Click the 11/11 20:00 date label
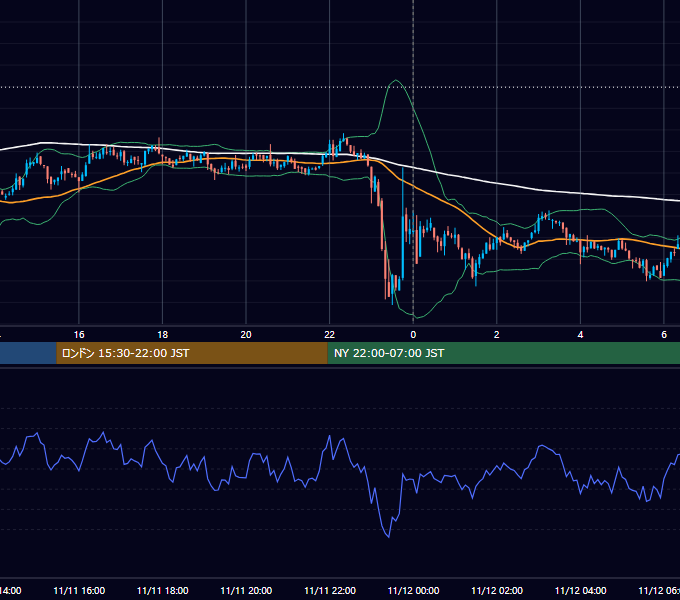Viewport: 680px width, 600px height. pos(246,590)
